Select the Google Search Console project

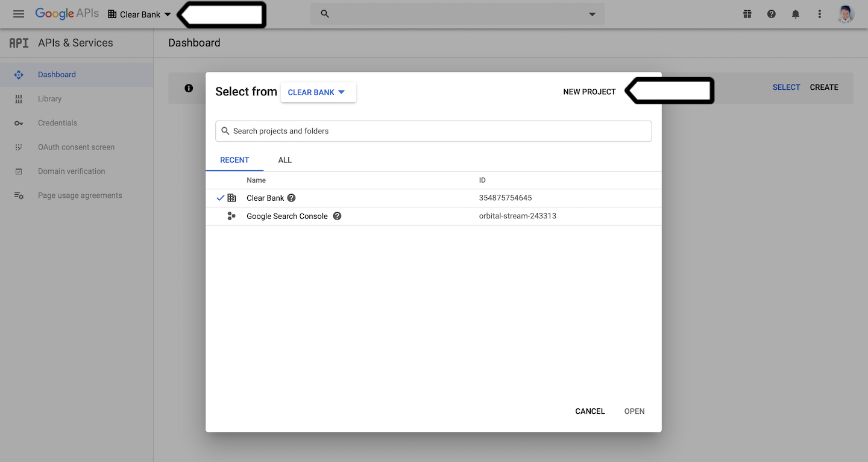tap(433, 216)
